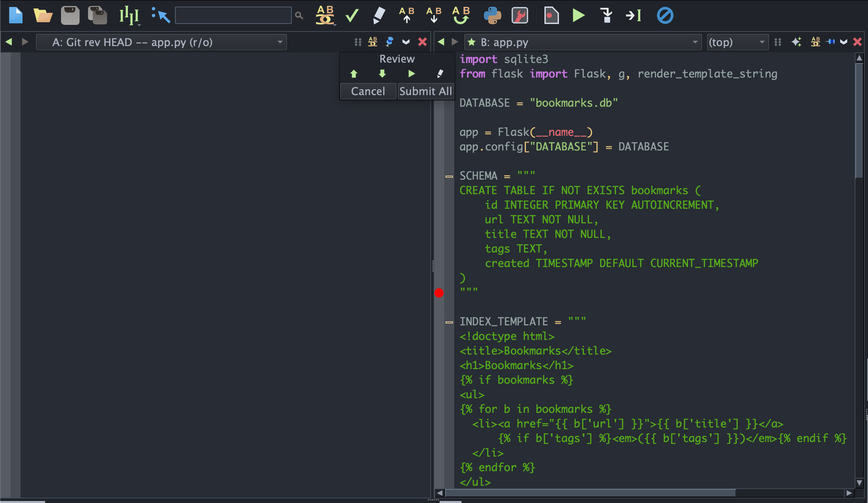This screenshot has width=868, height=503.
Task: Open a file using the folder icon
Action: tap(43, 16)
